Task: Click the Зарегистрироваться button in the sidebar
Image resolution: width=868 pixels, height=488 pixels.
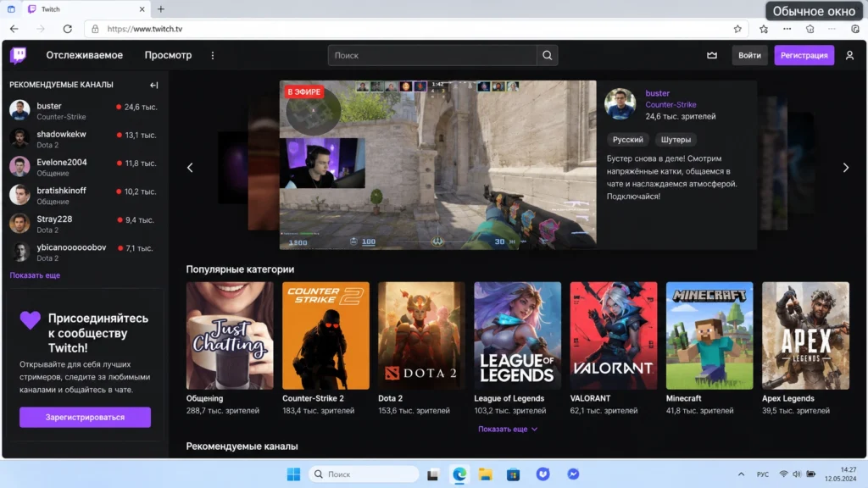Action: pos(85,417)
